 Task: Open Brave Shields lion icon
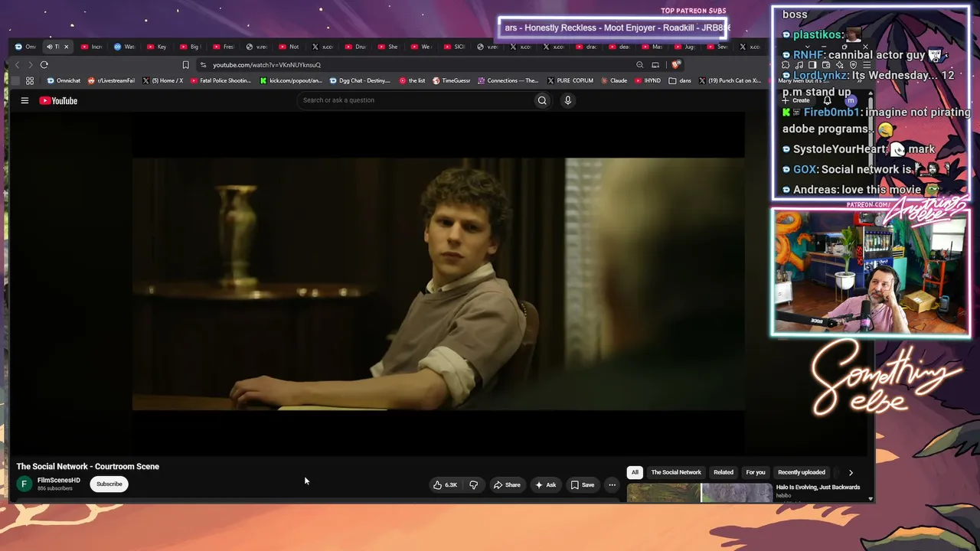click(675, 65)
